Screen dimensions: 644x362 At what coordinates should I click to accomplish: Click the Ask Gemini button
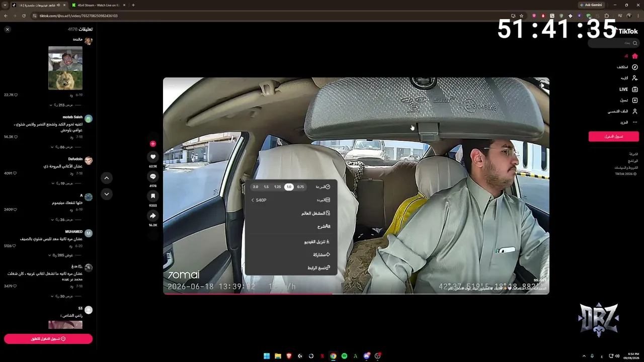tap(591, 5)
